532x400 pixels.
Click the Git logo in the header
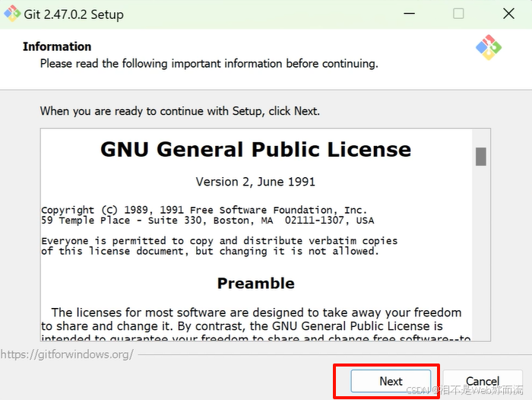[489, 48]
